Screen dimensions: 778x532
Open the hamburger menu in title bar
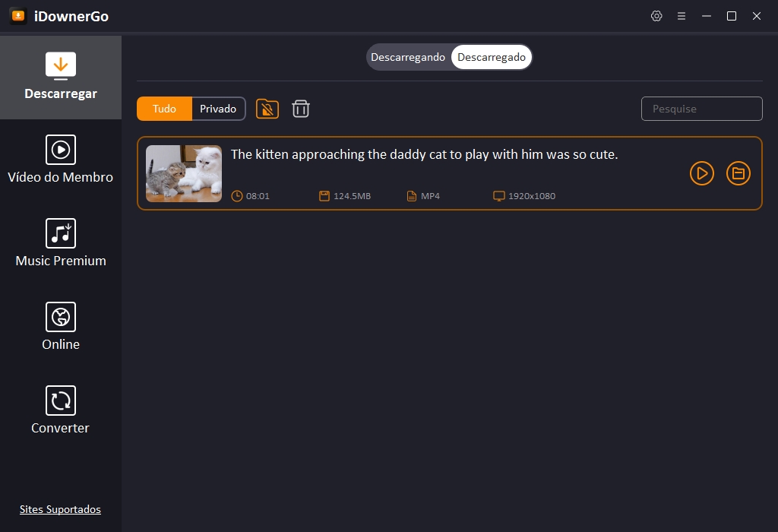pyautogui.click(x=682, y=16)
